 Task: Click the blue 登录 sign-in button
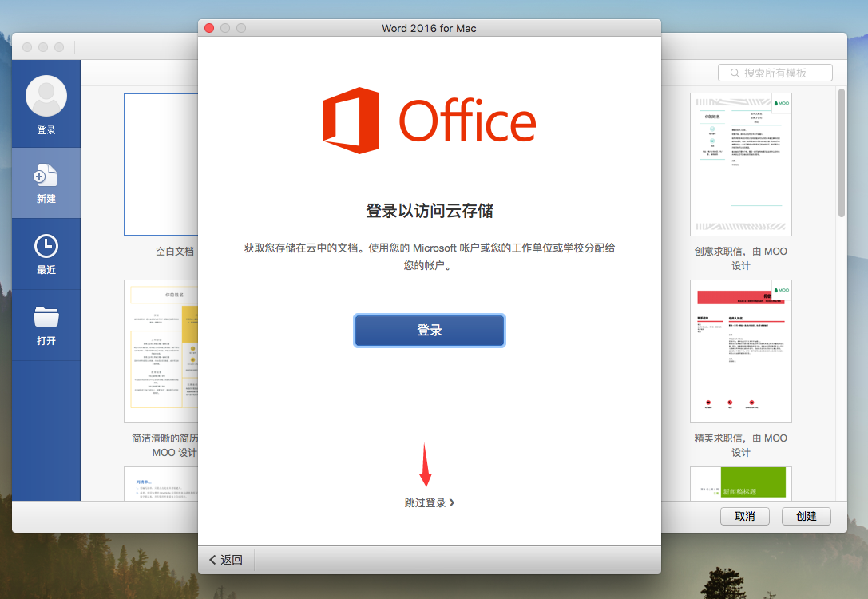[430, 331]
